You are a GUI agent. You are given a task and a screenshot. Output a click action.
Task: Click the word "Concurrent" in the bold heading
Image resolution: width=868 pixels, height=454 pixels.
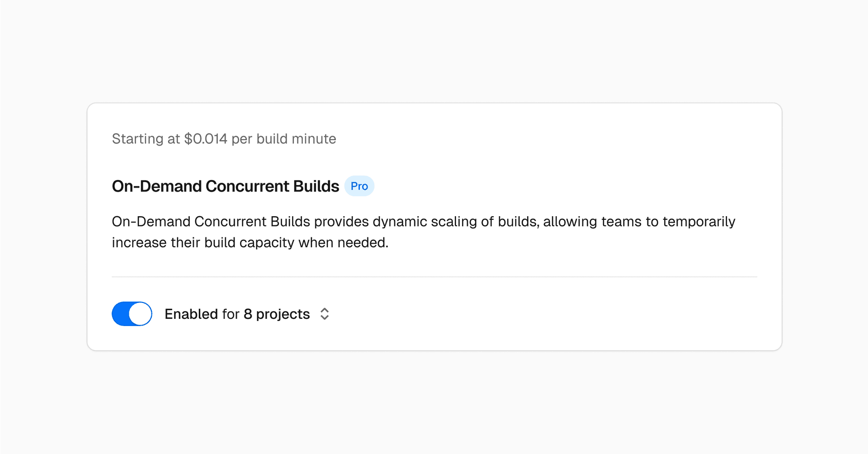pos(247,186)
